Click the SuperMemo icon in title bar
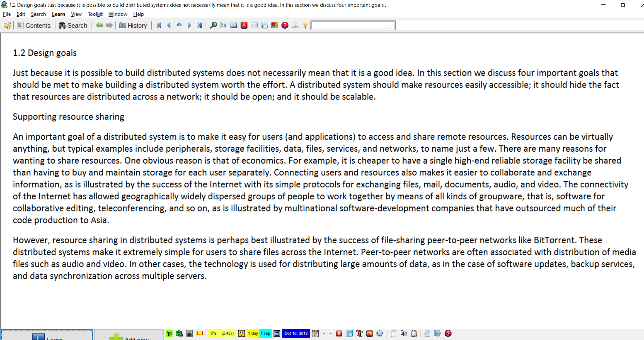 tap(4, 5)
